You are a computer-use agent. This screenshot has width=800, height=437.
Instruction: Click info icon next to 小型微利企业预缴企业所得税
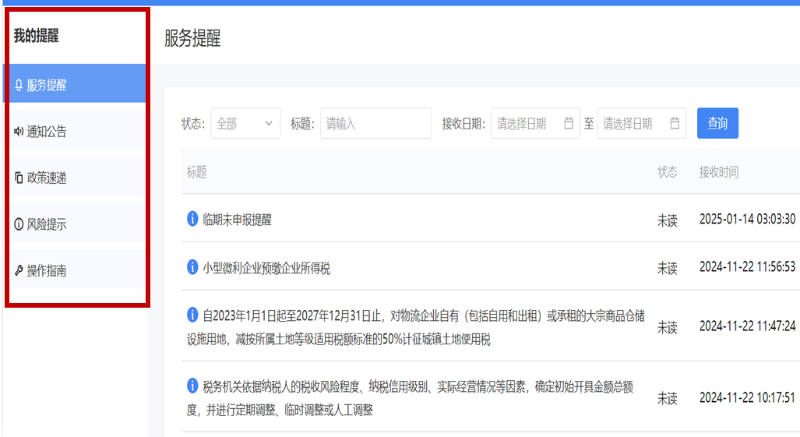(192, 267)
